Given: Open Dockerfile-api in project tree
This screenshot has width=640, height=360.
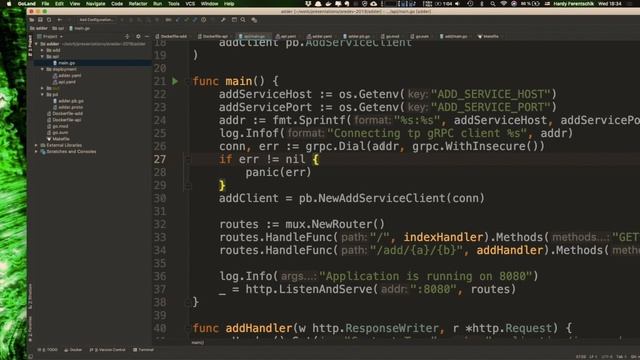Looking at the screenshot, I should pos(63,120).
